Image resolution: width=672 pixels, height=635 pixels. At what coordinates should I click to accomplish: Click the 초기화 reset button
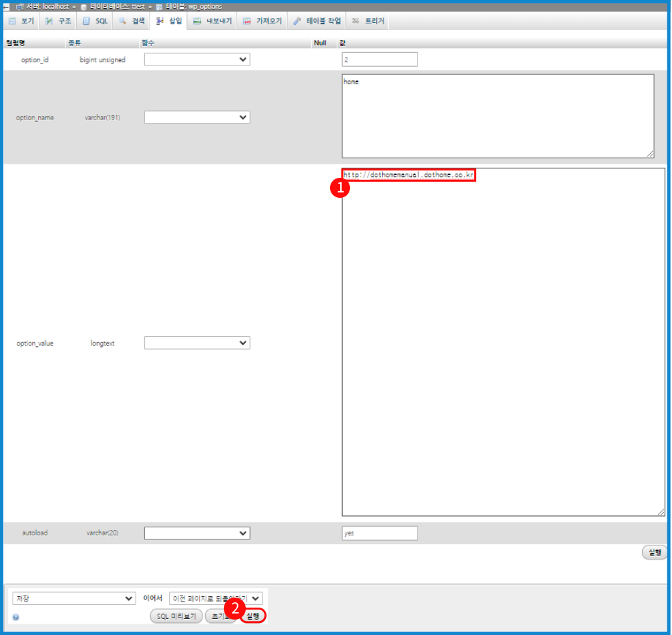[x=221, y=616]
